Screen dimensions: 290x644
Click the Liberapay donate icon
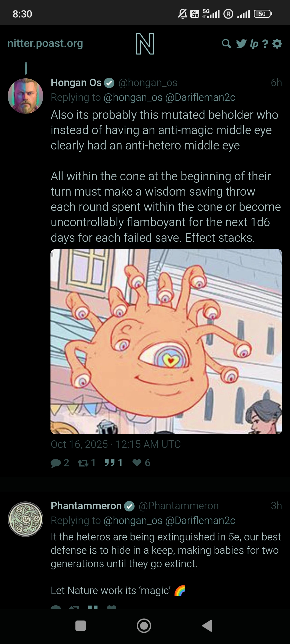pyautogui.click(x=254, y=44)
